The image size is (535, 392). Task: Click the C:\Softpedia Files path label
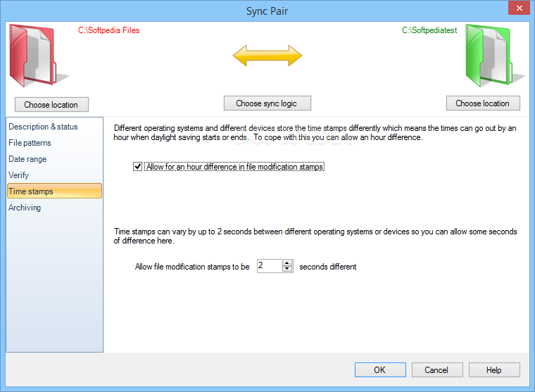pos(108,30)
